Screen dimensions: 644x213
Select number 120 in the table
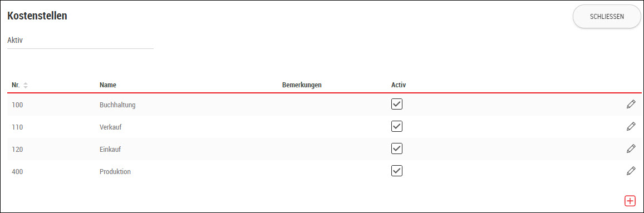point(17,150)
